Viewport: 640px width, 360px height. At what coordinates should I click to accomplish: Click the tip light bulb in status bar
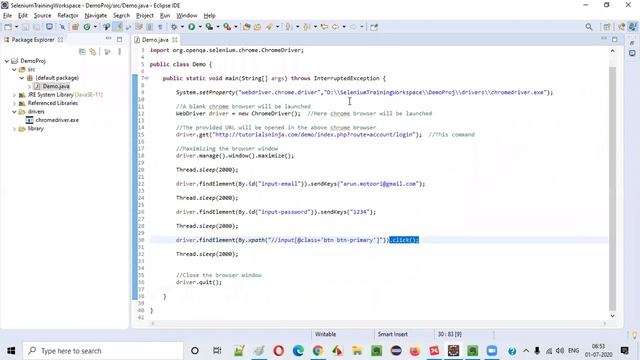pos(634,335)
